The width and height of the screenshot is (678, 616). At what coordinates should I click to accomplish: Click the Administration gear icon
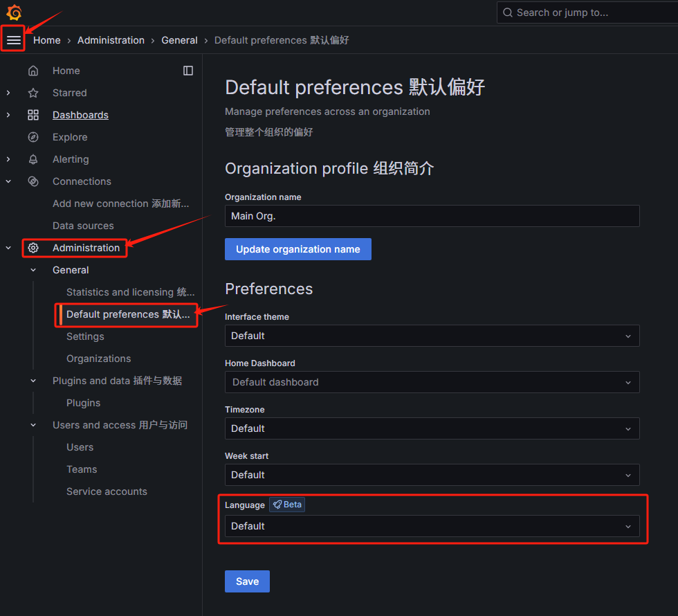(33, 248)
